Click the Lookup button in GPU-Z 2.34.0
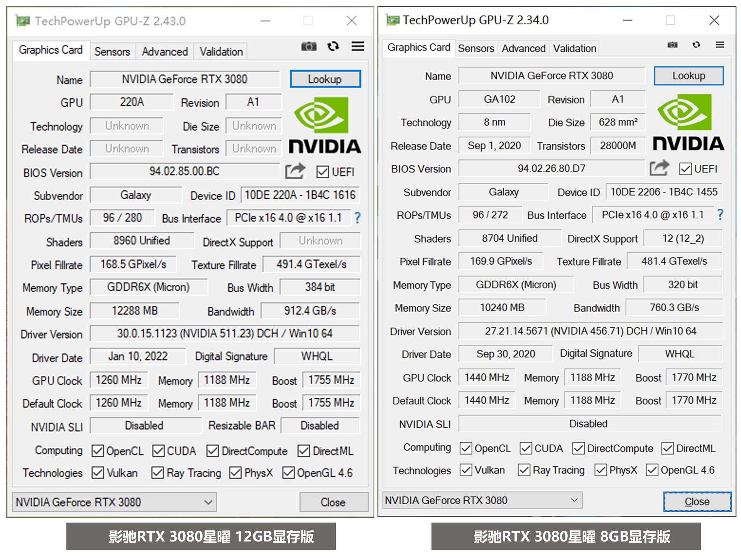Screen dimensions: 741x560 (x=689, y=76)
